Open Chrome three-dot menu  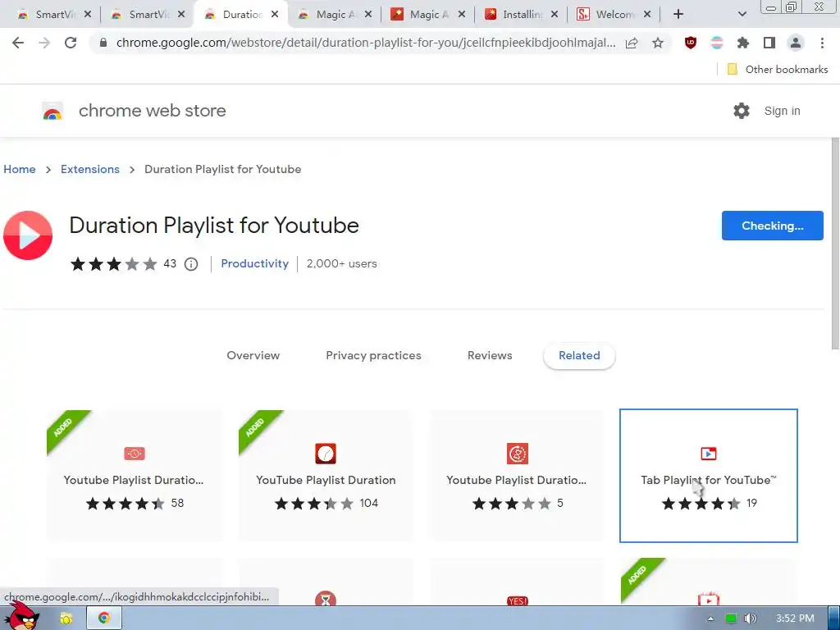coord(822,43)
